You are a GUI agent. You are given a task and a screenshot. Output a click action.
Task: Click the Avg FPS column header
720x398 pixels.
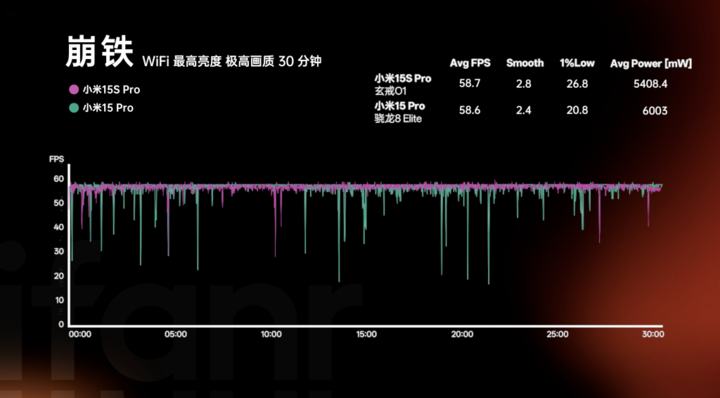[x=470, y=63]
